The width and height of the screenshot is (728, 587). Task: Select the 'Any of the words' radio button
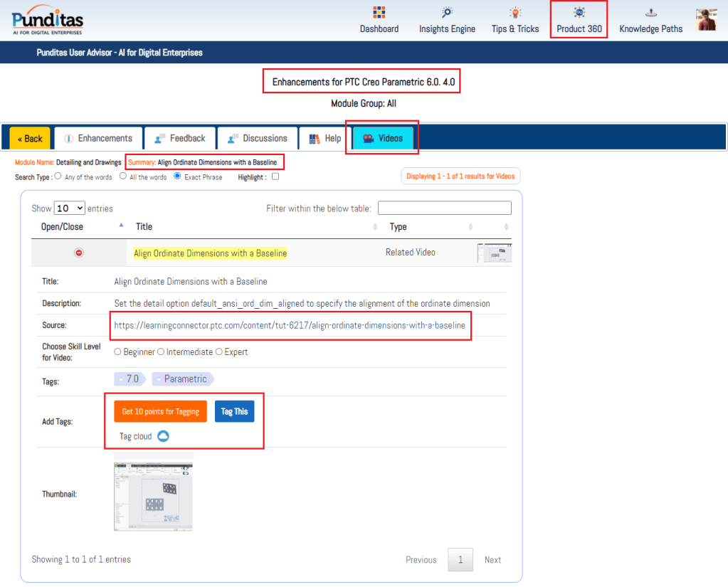click(58, 176)
